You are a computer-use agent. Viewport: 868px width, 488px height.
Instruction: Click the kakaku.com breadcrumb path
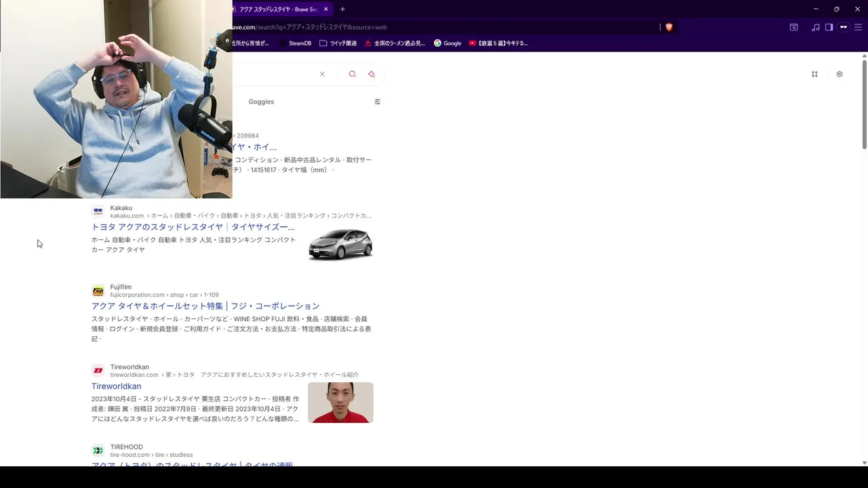241,216
